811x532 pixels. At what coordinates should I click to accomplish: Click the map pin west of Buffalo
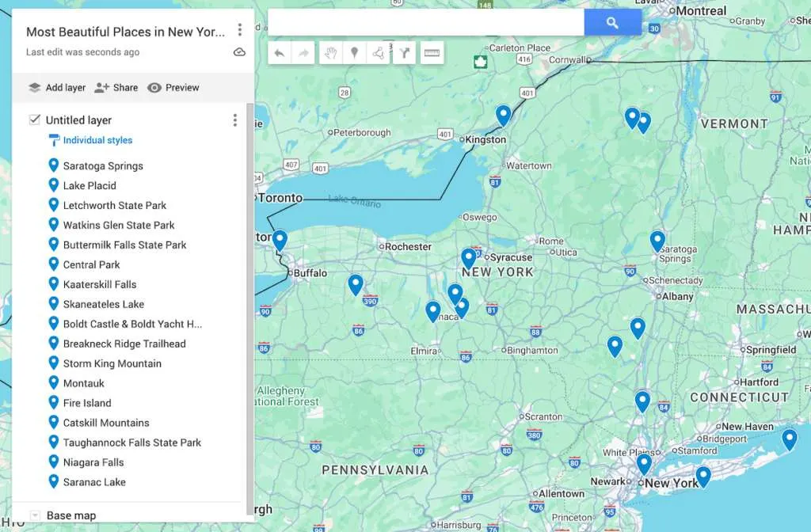pyautogui.click(x=280, y=241)
